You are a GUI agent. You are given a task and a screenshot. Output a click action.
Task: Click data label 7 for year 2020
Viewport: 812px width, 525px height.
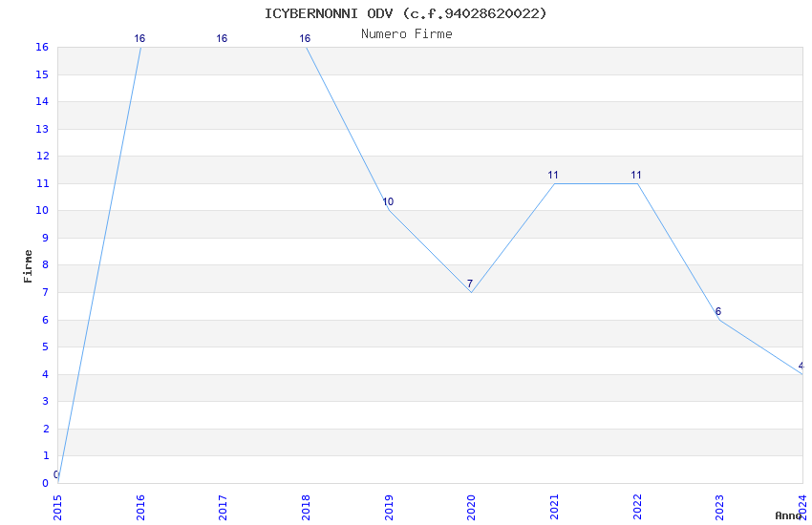click(470, 283)
